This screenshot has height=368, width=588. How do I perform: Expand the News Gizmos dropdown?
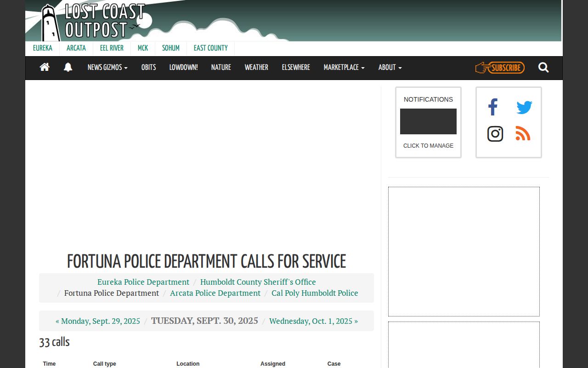tap(107, 67)
